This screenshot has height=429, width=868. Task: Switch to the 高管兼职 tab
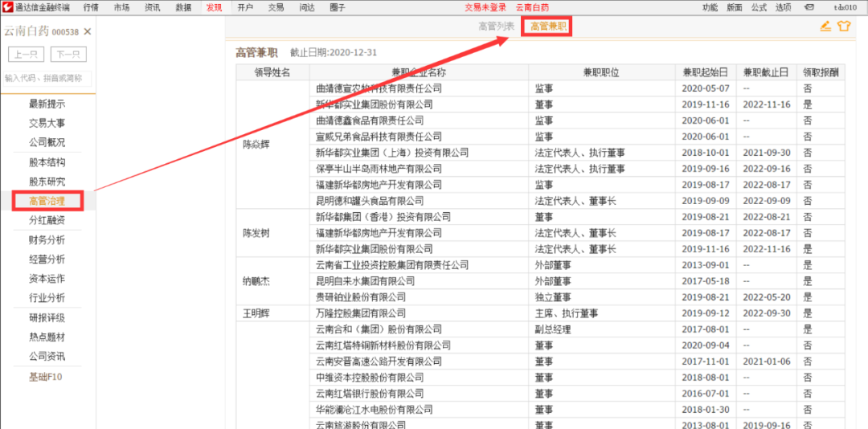[547, 26]
